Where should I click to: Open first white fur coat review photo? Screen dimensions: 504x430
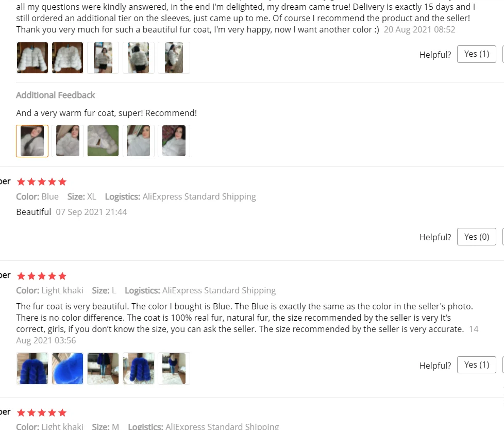(32, 58)
